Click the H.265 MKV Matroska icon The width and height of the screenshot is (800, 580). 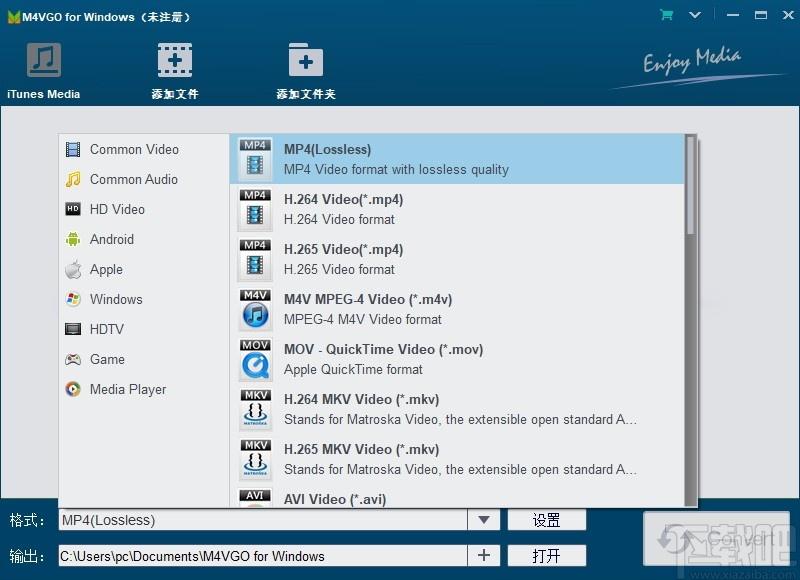(x=255, y=459)
